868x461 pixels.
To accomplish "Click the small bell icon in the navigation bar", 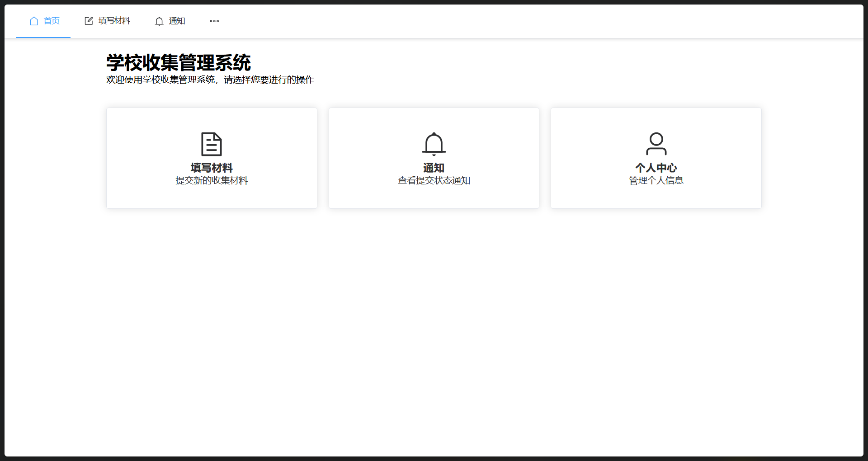I will [159, 21].
